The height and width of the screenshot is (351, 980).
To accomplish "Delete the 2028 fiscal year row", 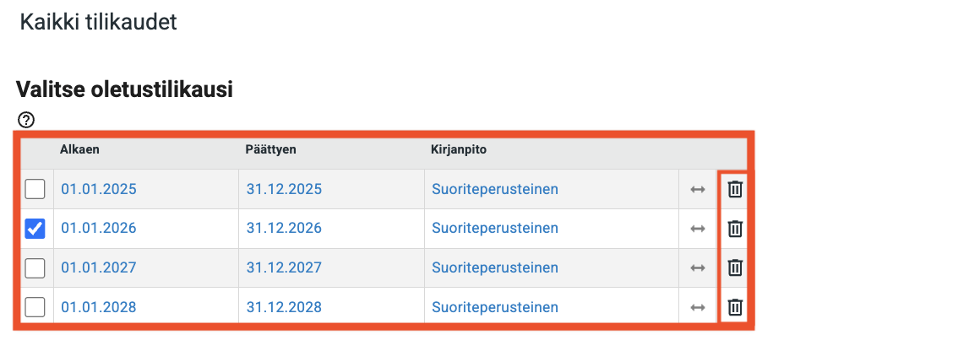I will click(x=735, y=306).
